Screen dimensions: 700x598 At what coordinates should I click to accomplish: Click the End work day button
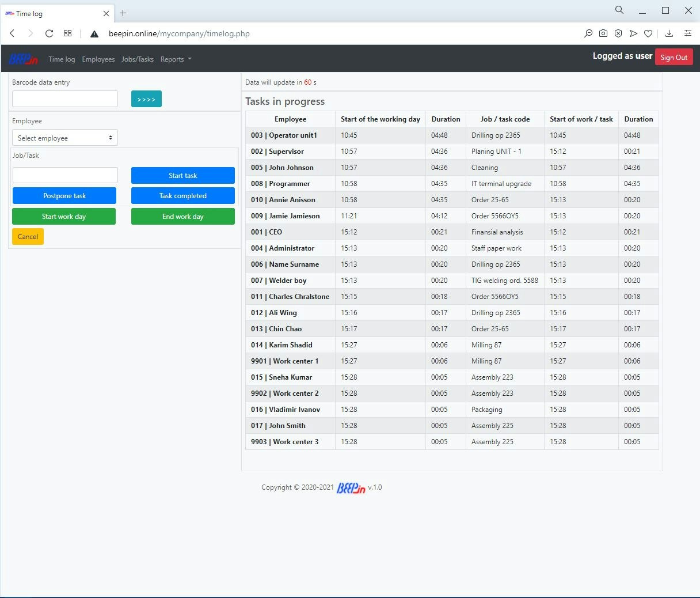click(x=183, y=217)
